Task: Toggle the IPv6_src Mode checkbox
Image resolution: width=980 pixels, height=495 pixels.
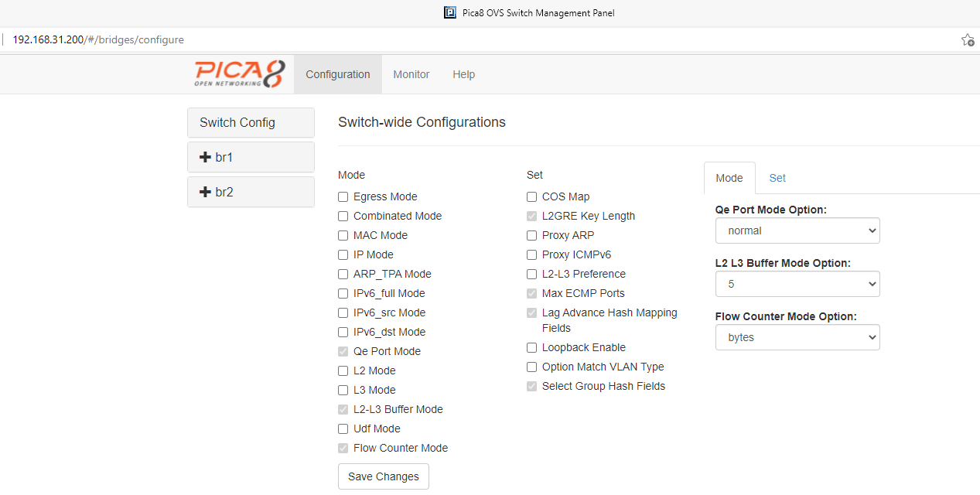Action: tap(343, 313)
